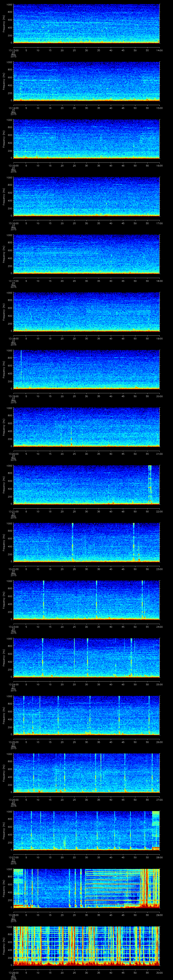The image size is (173, 980).
Task: Click the 30:00 end time label
Action: tap(159, 972)
